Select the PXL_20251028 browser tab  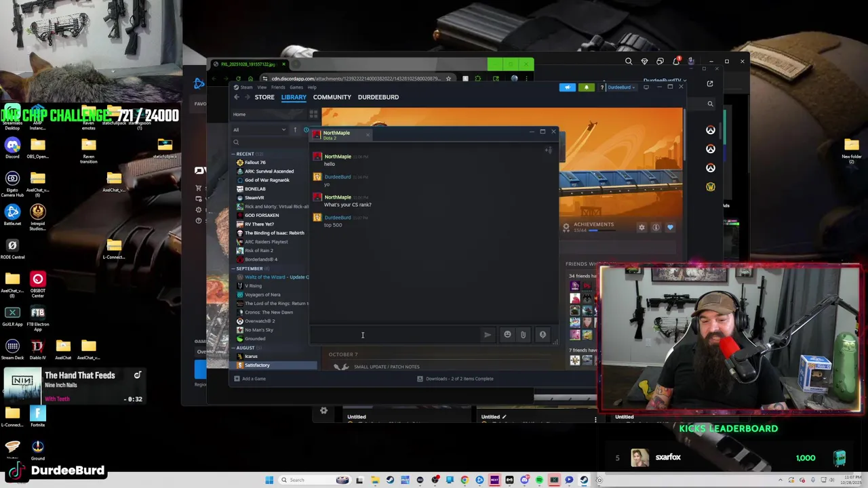coord(249,64)
